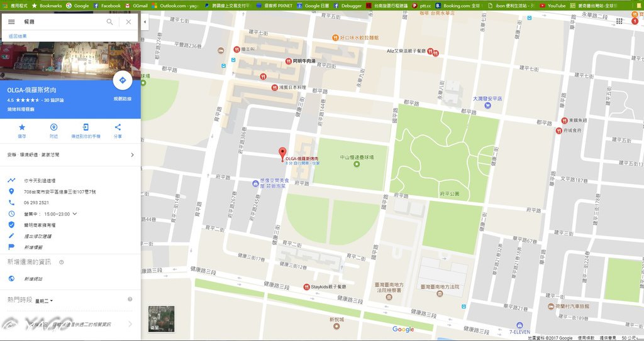Open help icon beside 新增遺漏的資訊
Viewport: 644px width, 341px height.
coord(62,262)
